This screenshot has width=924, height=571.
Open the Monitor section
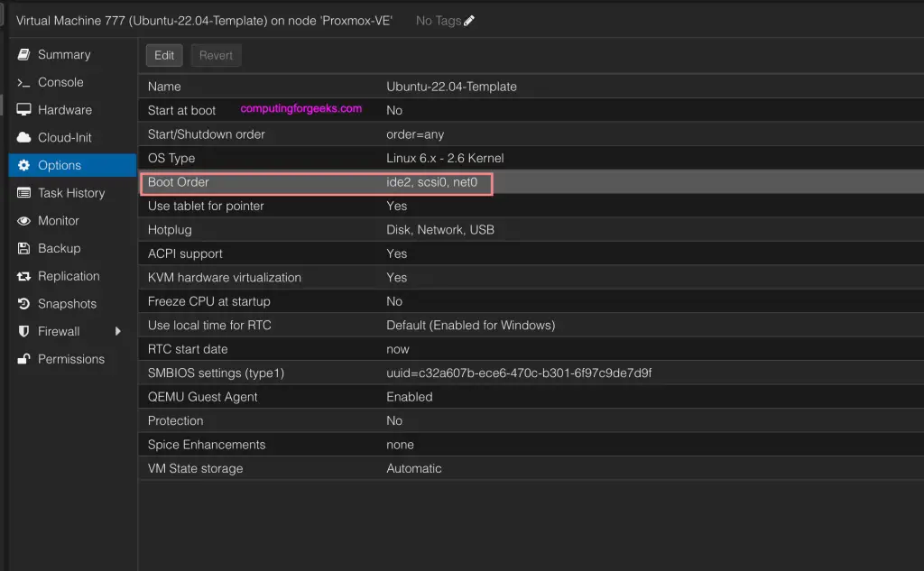coord(72,221)
